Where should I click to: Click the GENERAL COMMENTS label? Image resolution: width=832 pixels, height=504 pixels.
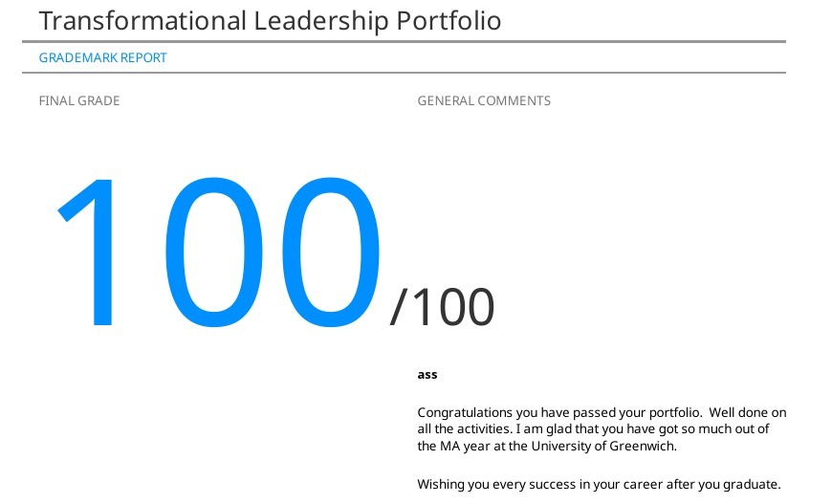[484, 100]
